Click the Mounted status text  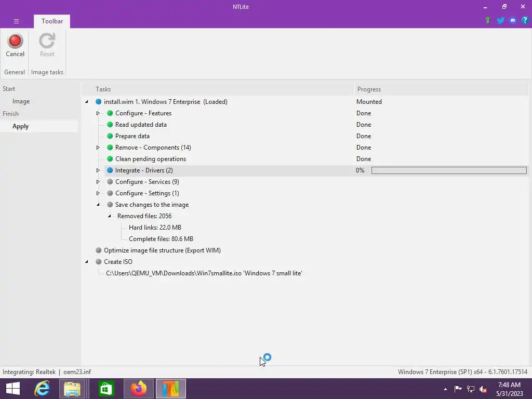369,102
